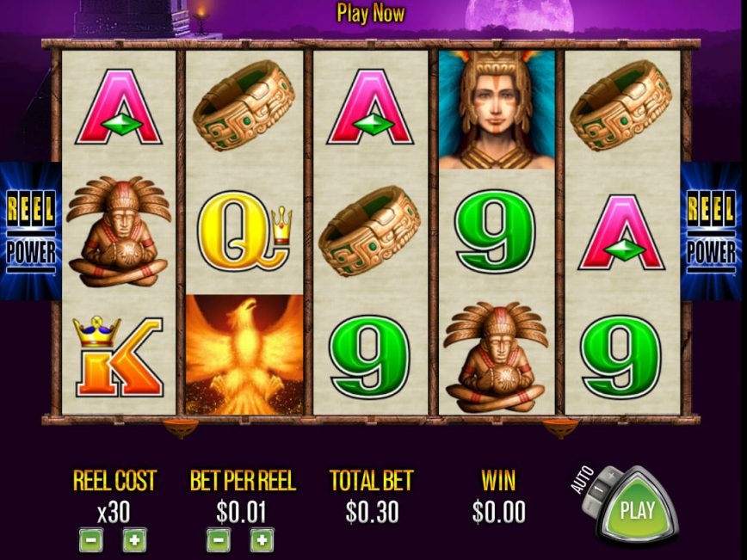Click the Total Bet $0.30 value

point(372,512)
